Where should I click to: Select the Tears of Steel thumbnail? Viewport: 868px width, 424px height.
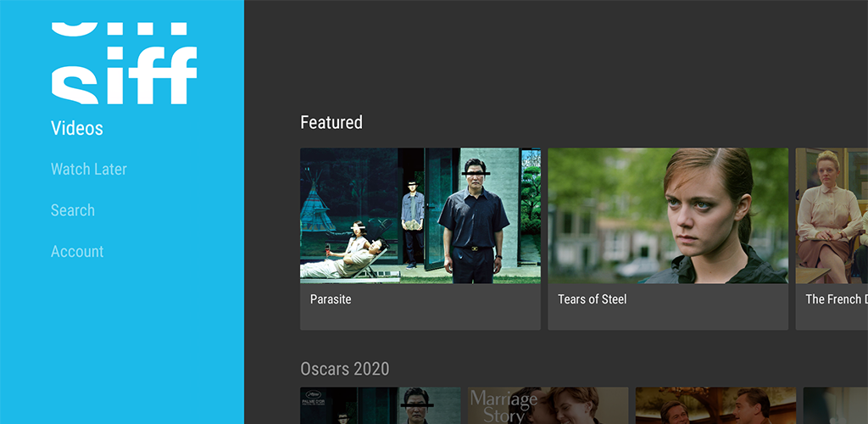point(668,216)
